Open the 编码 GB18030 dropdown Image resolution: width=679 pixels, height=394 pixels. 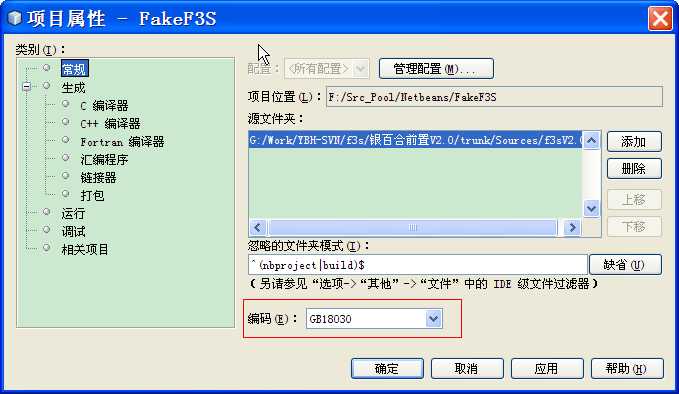pyautogui.click(x=433, y=319)
